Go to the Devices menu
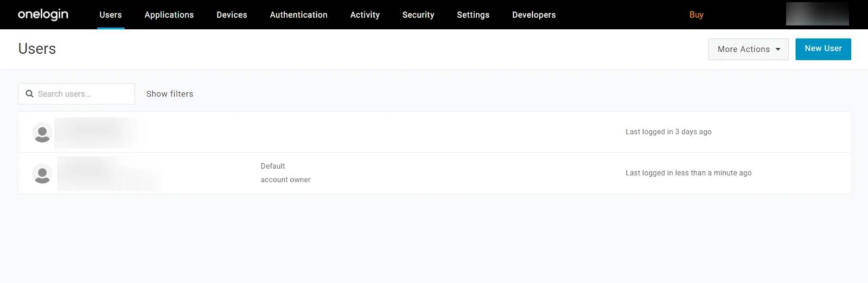 pos(232,15)
